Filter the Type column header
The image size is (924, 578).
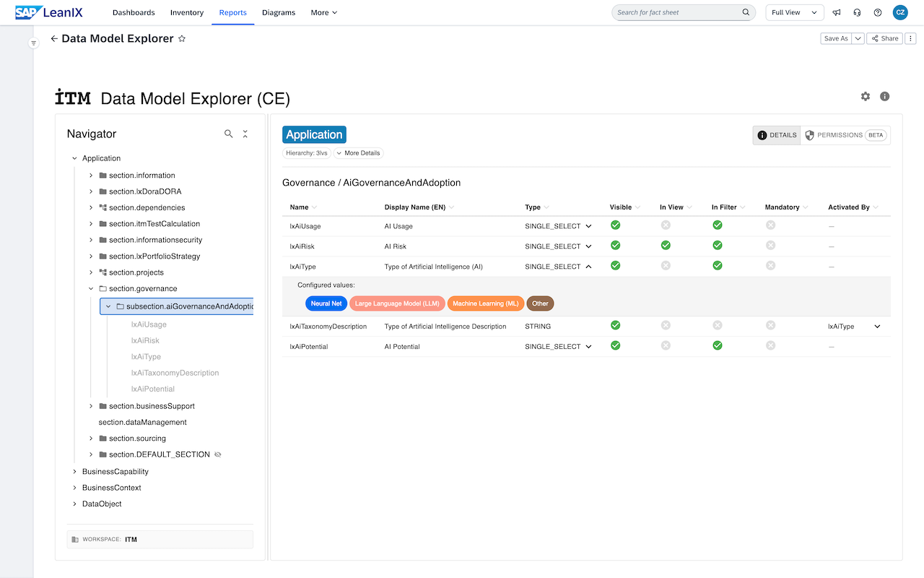(546, 207)
